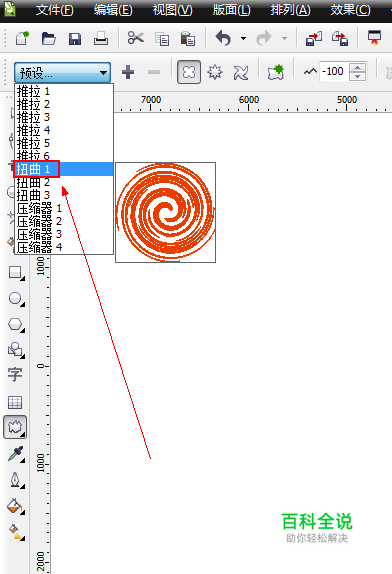Click the Export icon
This screenshot has width=392, height=574.
(x=340, y=38)
